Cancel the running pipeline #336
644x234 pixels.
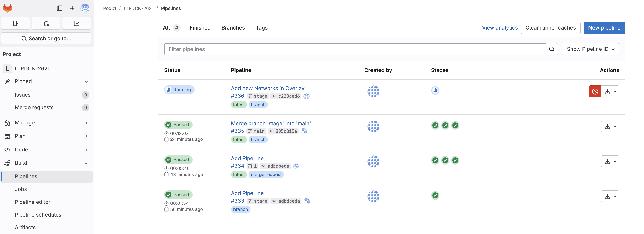pyautogui.click(x=595, y=91)
